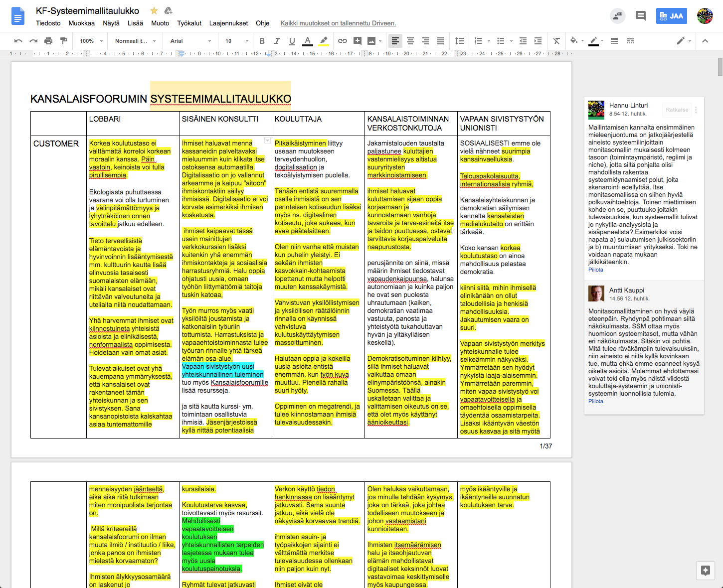
Task: Click the blue JAA share button
Action: coord(671,16)
